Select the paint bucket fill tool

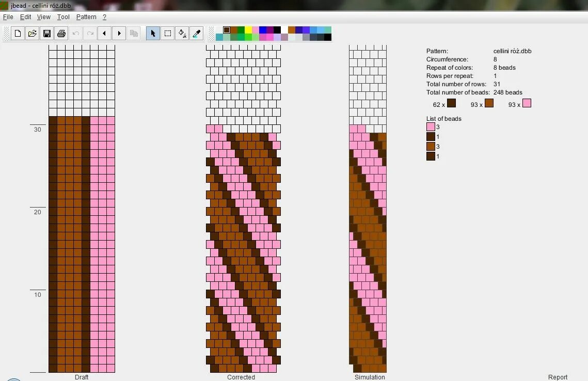click(182, 34)
